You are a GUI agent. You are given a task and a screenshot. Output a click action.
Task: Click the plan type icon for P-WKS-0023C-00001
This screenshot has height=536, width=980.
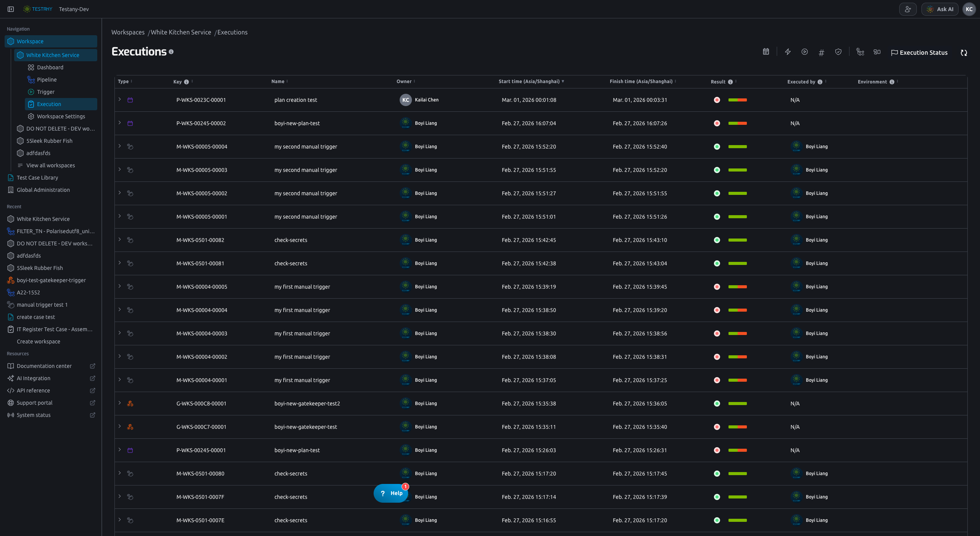coord(130,100)
